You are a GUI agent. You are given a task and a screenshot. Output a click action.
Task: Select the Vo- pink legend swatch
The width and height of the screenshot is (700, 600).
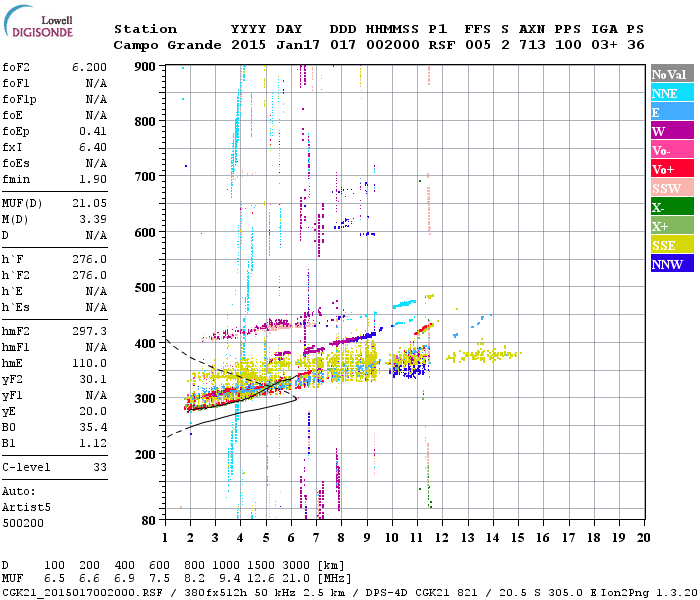pyautogui.click(x=672, y=150)
